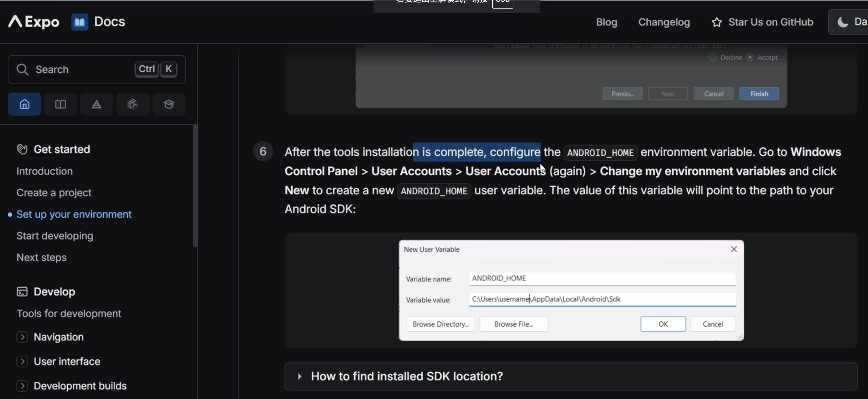Open the EAS pyramid icon tab
The height and width of the screenshot is (399, 868).
tap(97, 104)
